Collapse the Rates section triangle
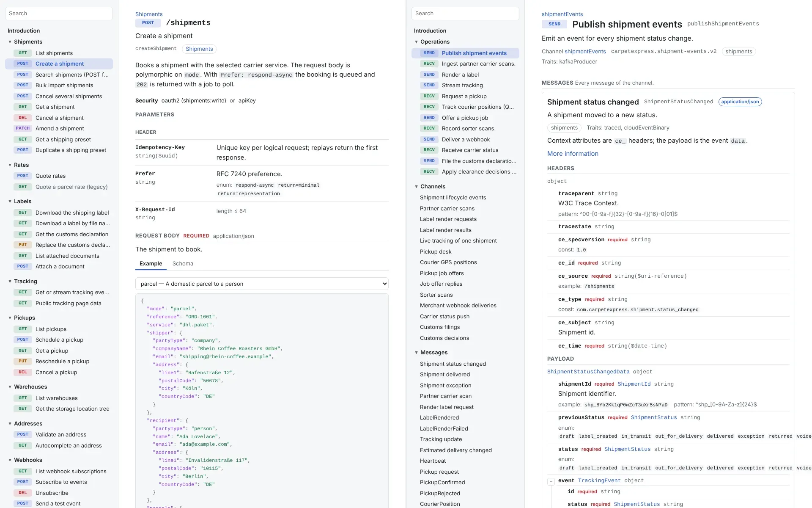812x508 pixels. (x=10, y=165)
